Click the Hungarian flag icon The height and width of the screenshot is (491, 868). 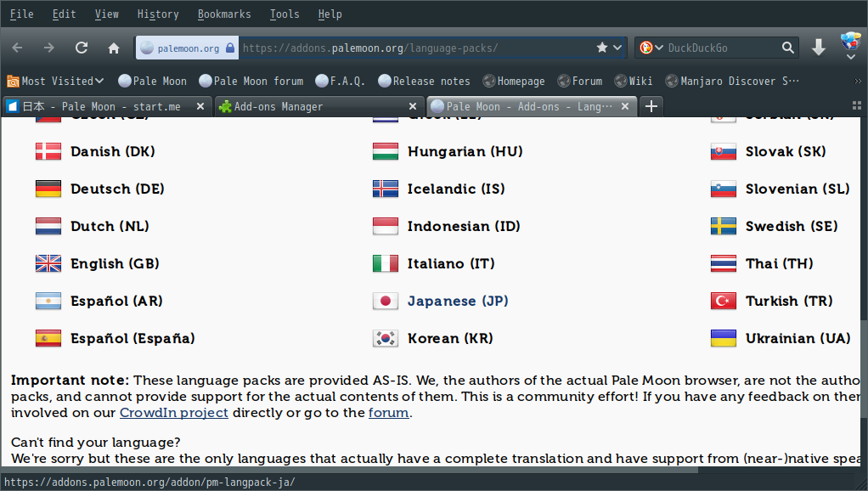[x=386, y=151]
